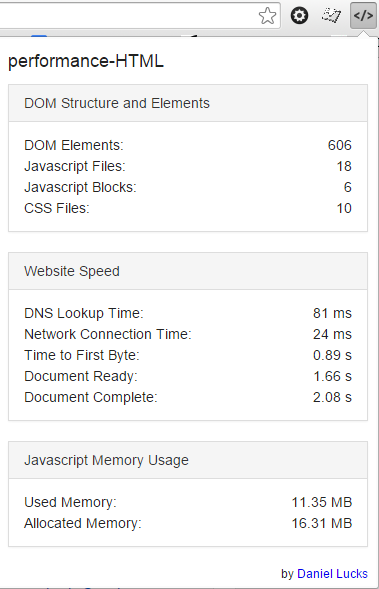Select the Javascript Files count 18

pyautogui.click(x=344, y=166)
